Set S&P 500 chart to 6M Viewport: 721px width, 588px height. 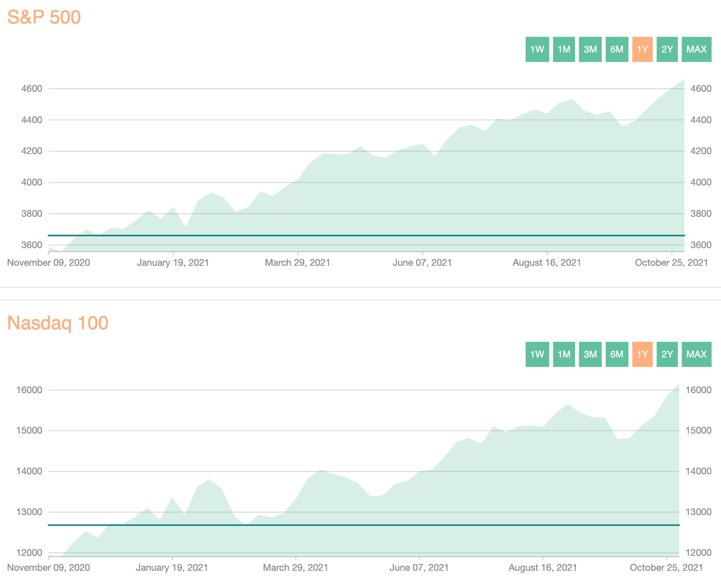tap(617, 49)
